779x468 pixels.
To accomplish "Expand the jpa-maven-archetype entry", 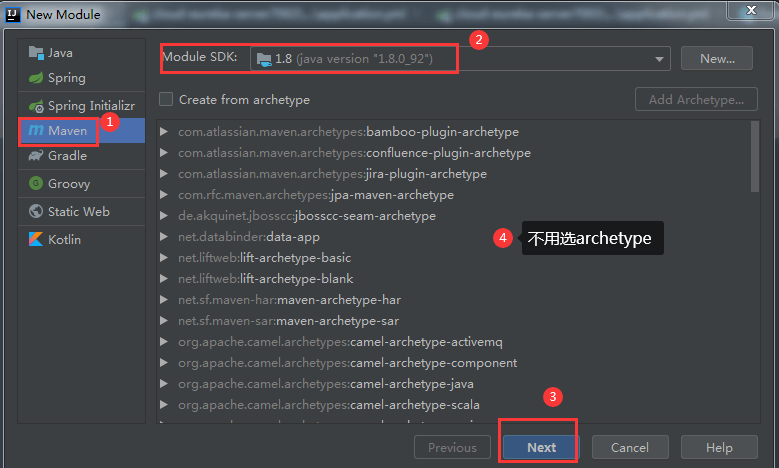I will 163,195.
